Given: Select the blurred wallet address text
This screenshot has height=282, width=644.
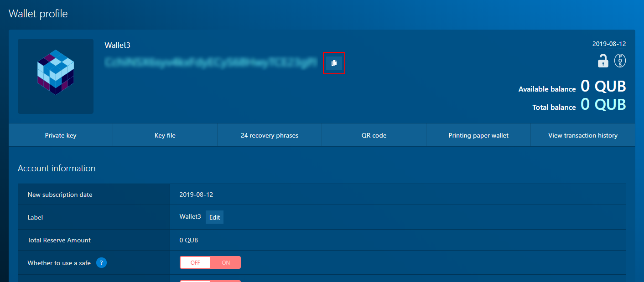Looking at the screenshot, I should click(x=211, y=62).
